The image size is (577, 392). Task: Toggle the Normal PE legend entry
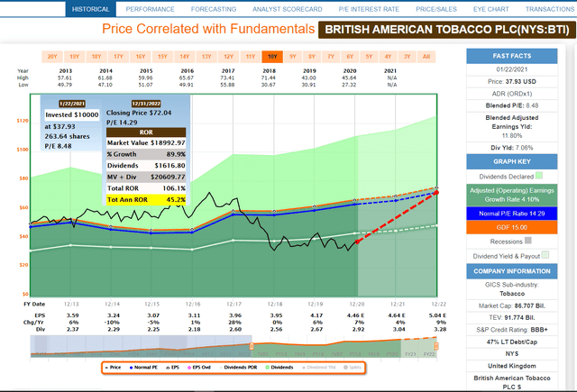143,368
